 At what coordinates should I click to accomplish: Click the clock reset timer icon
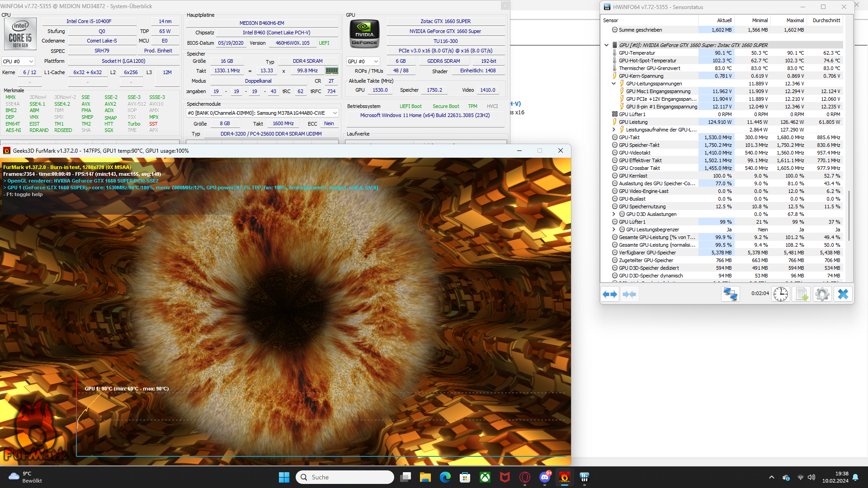click(780, 294)
